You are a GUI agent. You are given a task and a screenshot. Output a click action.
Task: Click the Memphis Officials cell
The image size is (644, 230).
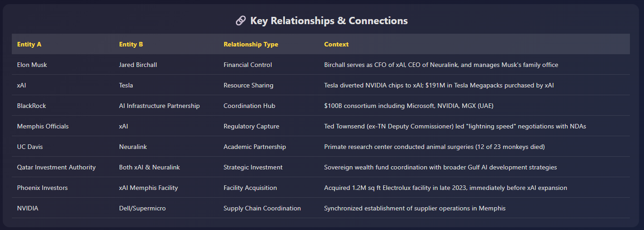(x=43, y=126)
